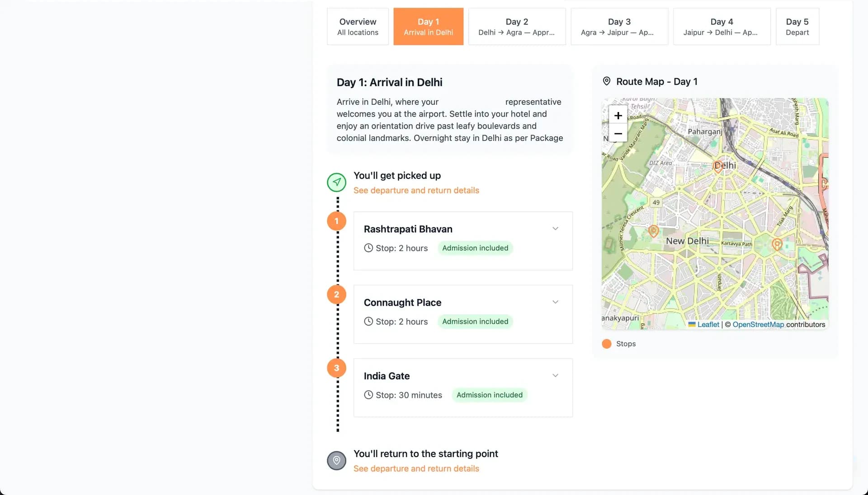Switch to the Overview All locations tab
The height and width of the screenshot is (495, 868).
pos(358,27)
